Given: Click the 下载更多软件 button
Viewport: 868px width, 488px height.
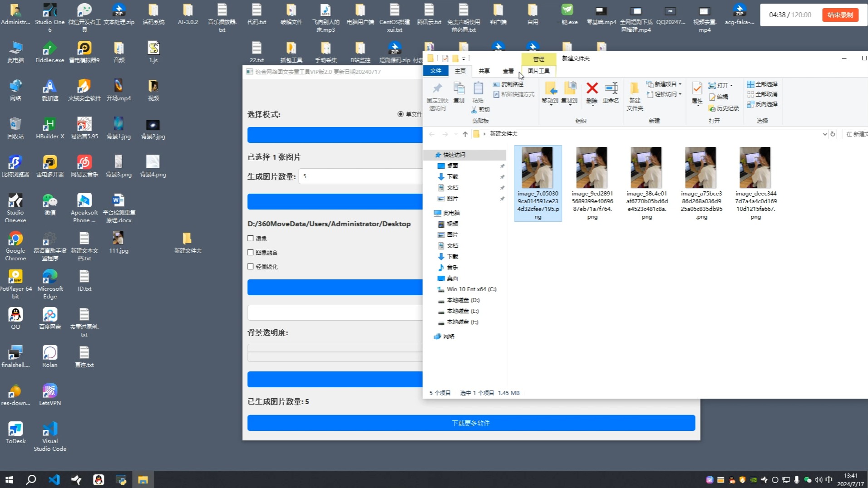Looking at the screenshot, I should [x=471, y=423].
